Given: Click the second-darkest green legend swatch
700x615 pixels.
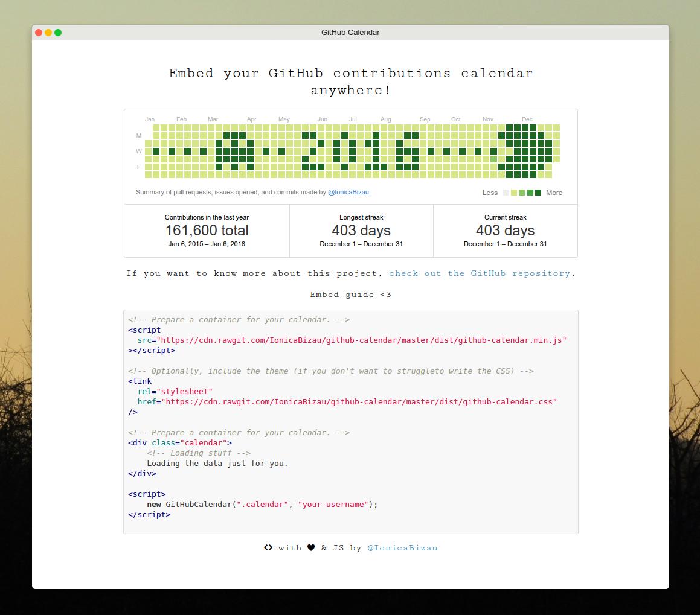Looking at the screenshot, I should (x=530, y=193).
